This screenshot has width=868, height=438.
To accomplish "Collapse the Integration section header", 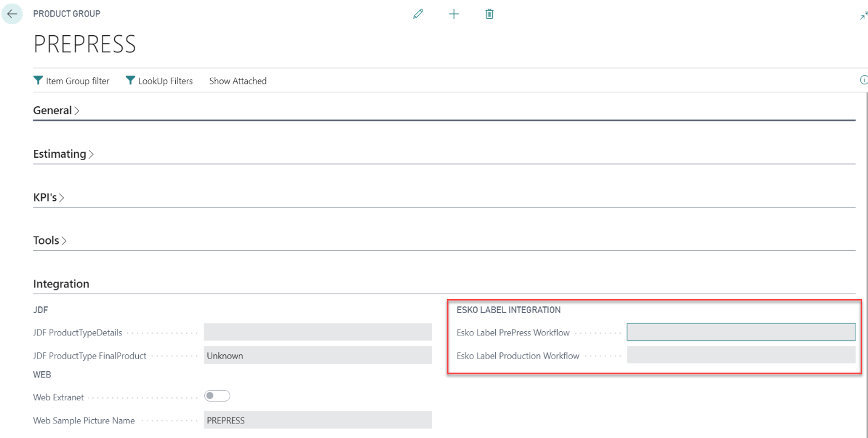I will point(61,284).
